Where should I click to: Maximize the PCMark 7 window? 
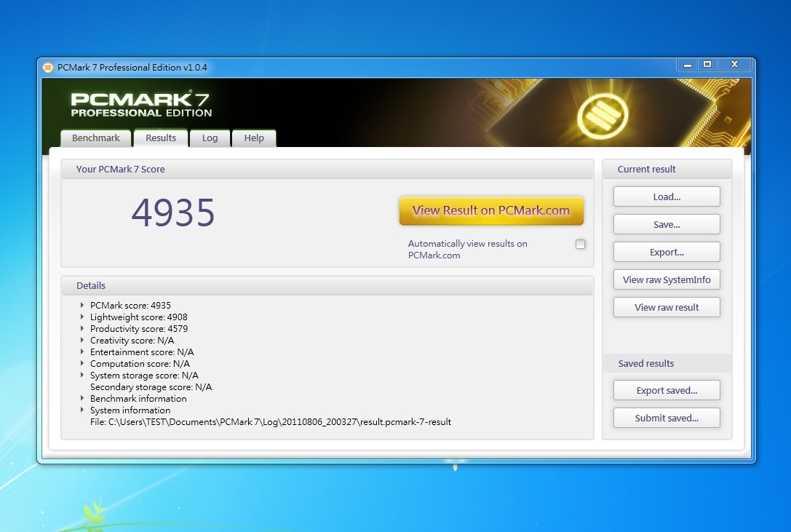pyautogui.click(x=707, y=65)
